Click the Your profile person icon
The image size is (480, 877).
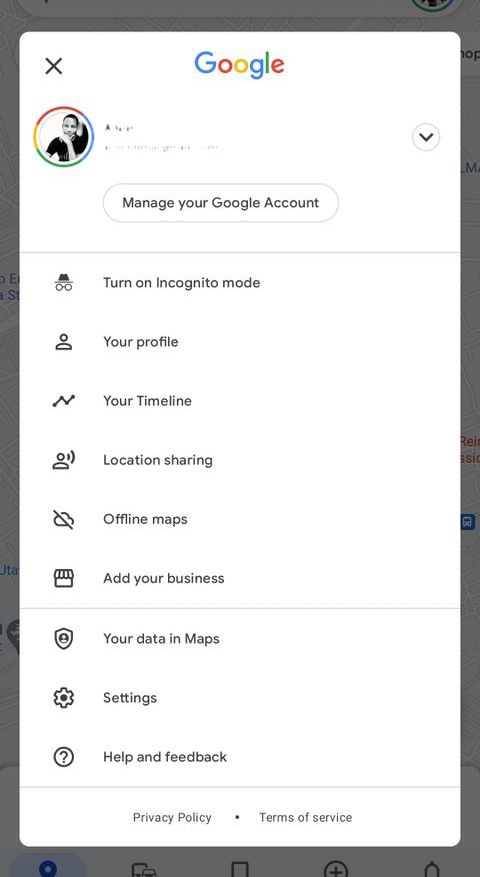64,342
